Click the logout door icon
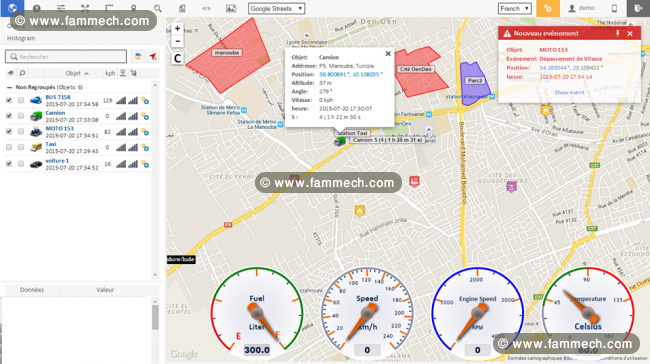Viewport: 650px width, 364px height. click(638, 8)
